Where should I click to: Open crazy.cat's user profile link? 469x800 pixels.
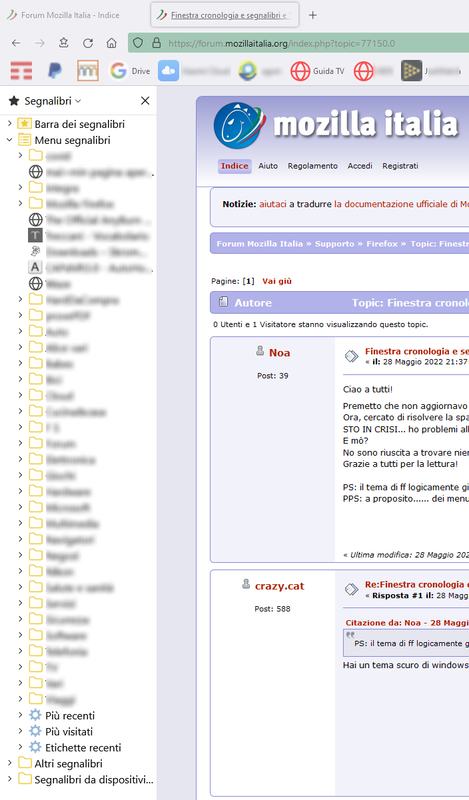[280, 586]
